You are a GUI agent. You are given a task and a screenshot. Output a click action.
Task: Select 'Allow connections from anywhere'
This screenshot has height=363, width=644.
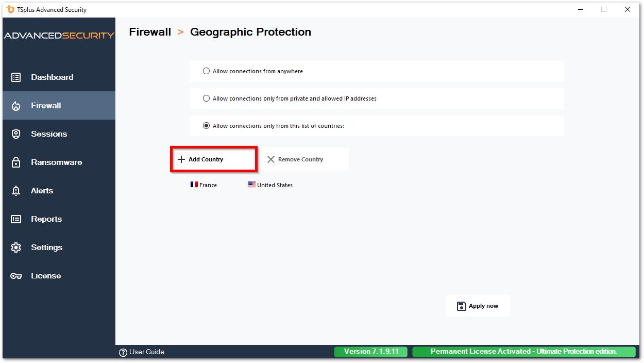[207, 71]
